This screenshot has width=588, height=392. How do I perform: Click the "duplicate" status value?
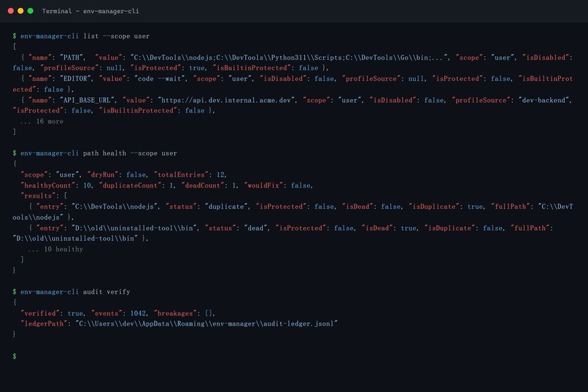coord(226,207)
